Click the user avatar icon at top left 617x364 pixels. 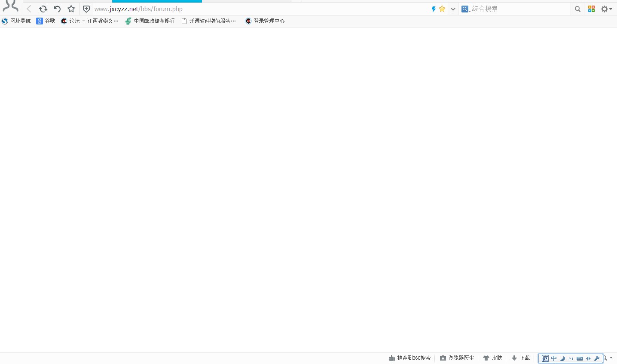tap(11, 6)
